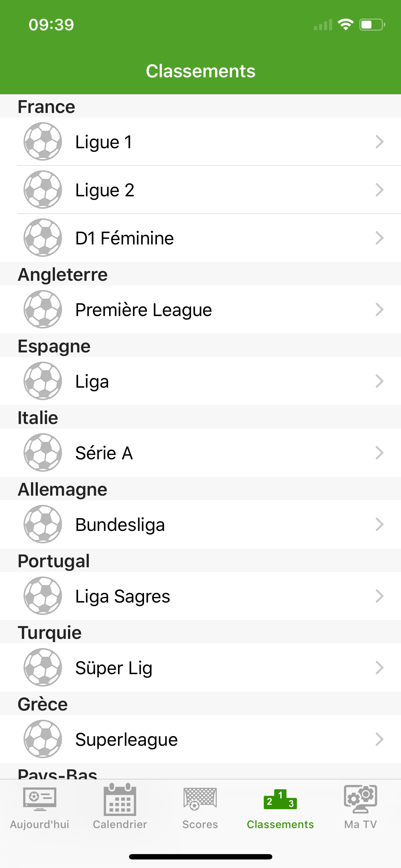Tap the Wi-Fi status icon

(x=345, y=25)
